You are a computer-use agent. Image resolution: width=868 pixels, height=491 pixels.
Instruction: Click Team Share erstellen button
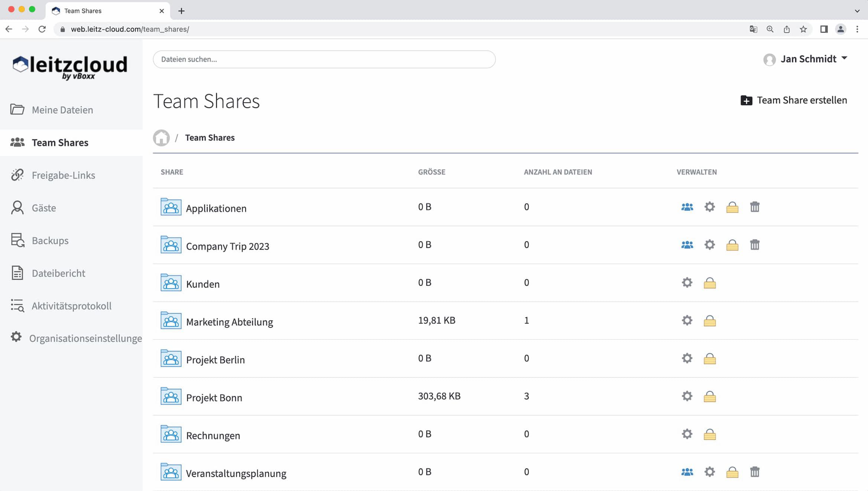click(794, 100)
